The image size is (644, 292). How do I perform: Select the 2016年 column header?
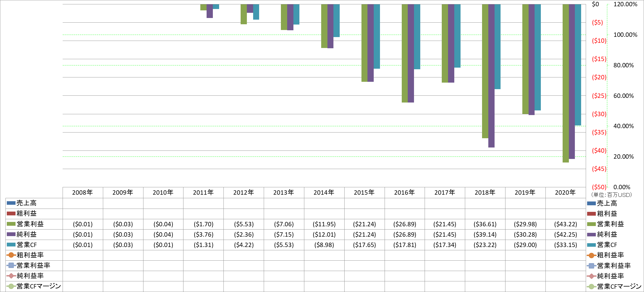click(404, 192)
